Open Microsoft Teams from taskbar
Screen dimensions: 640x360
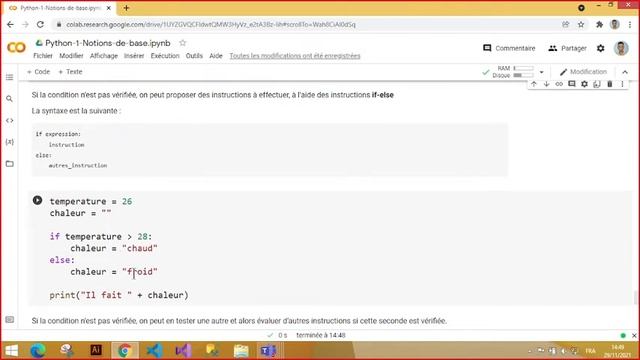tap(269, 351)
